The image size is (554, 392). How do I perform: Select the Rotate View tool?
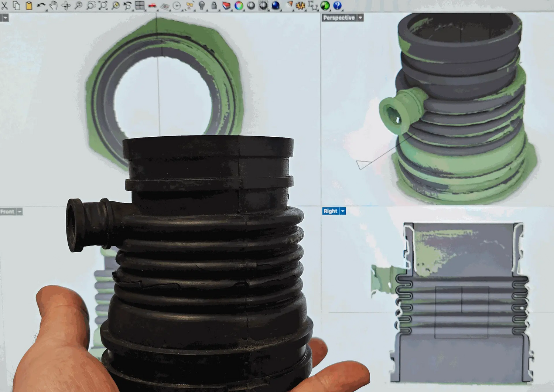click(x=66, y=5)
